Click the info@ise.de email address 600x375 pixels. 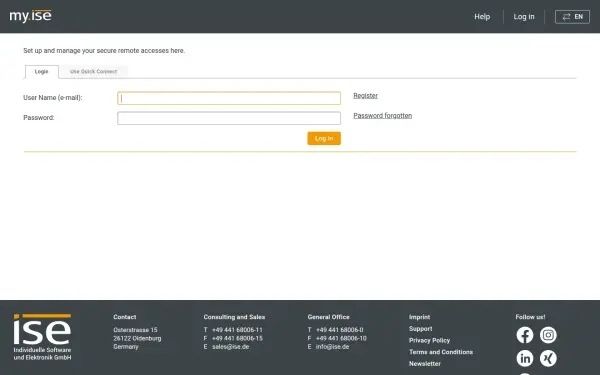click(332, 347)
